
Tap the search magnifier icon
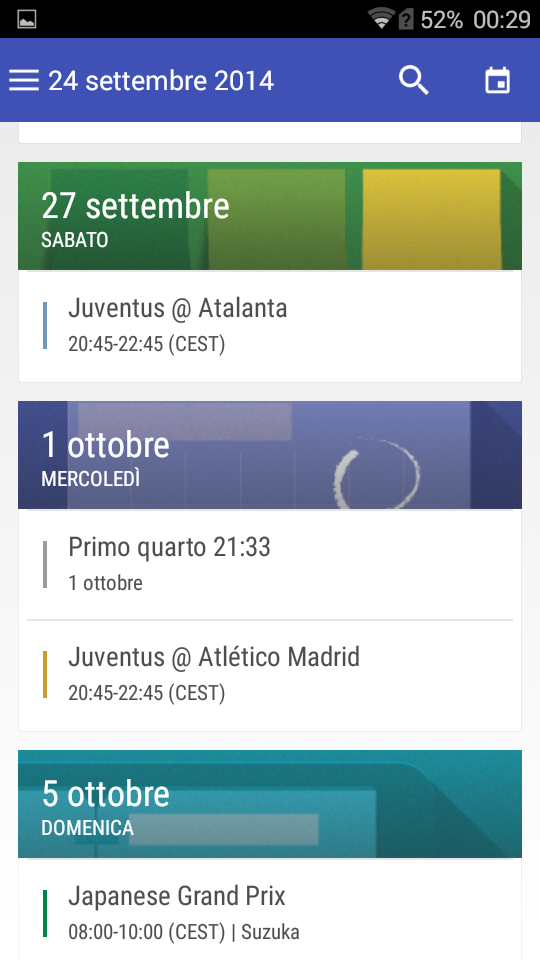click(414, 80)
